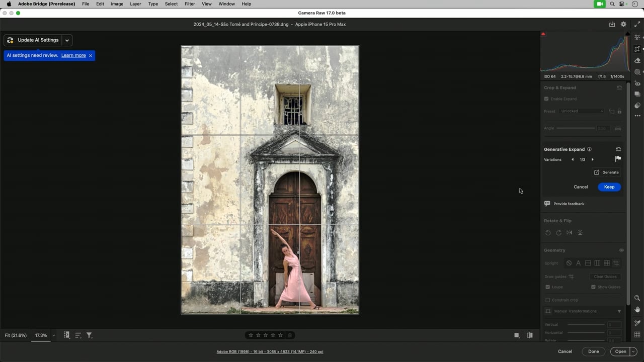Image resolution: width=644 pixels, height=362 pixels.
Task: Select the Draw guides crosshair tool
Action: (x=571, y=277)
